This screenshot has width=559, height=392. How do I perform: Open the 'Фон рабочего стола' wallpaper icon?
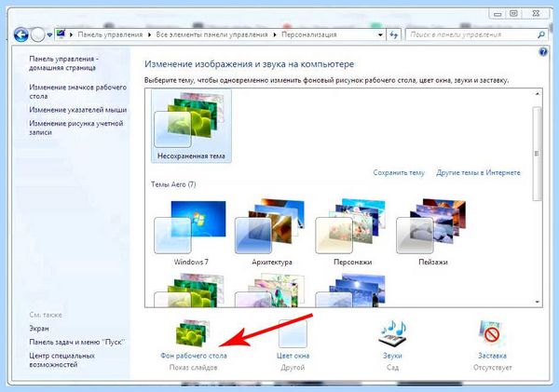coord(193,333)
